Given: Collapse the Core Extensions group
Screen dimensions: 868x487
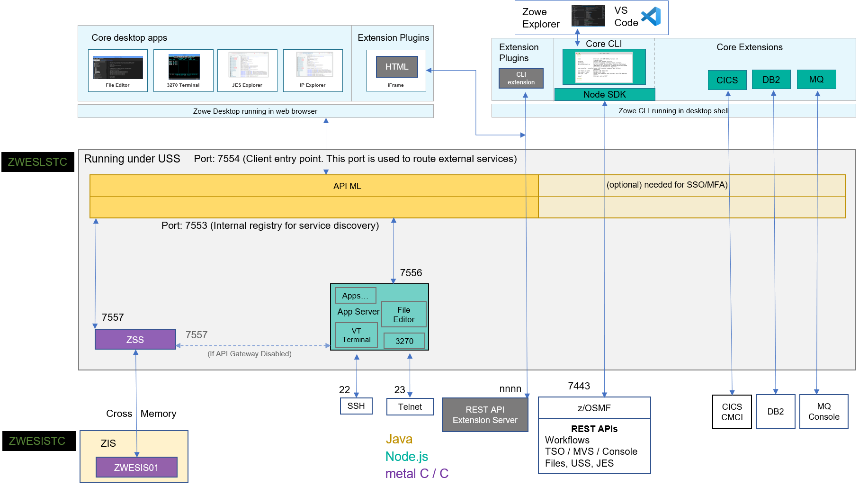Looking at the screenshot, I should point(750,47).
